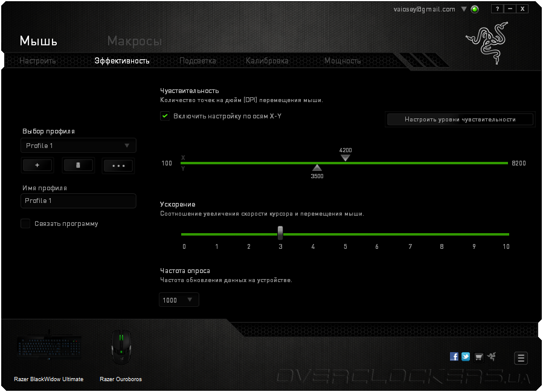Expand account dropdown arrow near email
The image size is (543, 392).
(x=464, y=9)
